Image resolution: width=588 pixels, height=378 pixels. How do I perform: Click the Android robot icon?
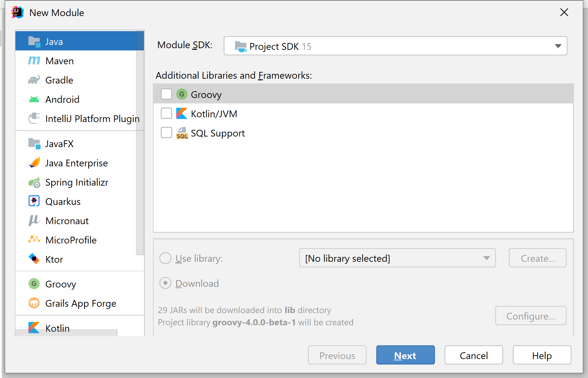pyautogui.click(x=34, y=99)
